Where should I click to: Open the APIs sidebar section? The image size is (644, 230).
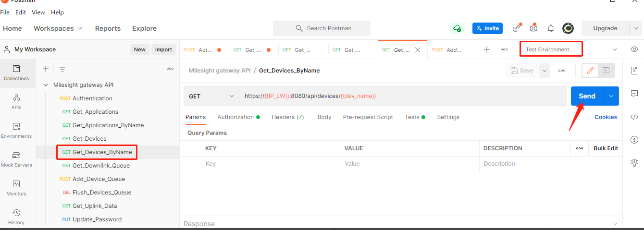click(x=16, y=102)
